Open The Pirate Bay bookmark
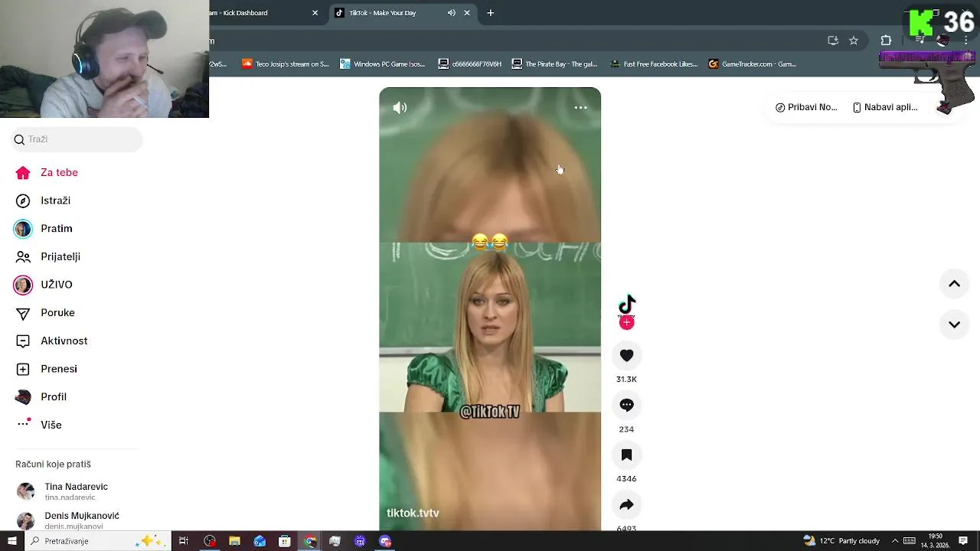 555,64
